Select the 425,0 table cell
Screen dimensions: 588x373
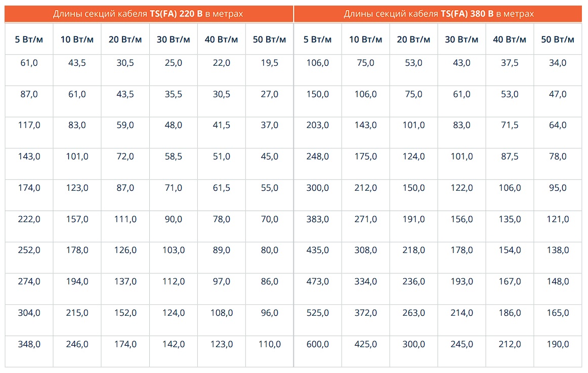pyautogui.click(x=365, y=344)
